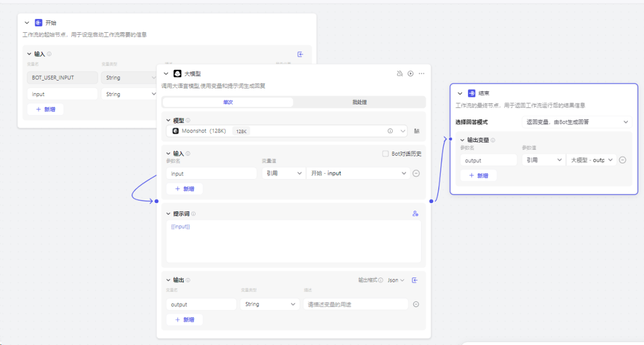Click the disable-node icon in large model header
The height and width of the screenshot is (345, 644).
(400, 73)
